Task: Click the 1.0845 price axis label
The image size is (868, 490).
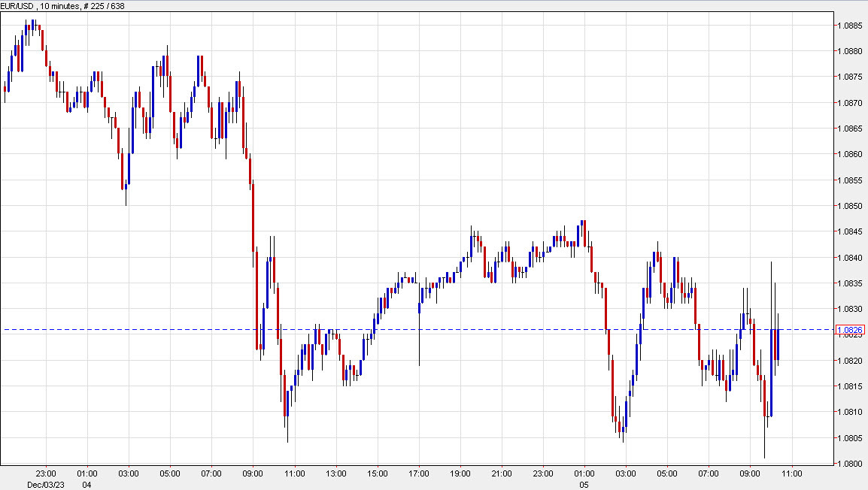Action: pyautogui.click(x=850, y=231)
